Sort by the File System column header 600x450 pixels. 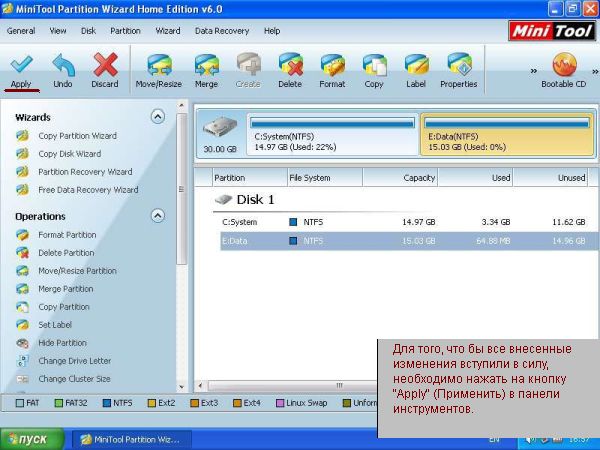click(325, 178)
